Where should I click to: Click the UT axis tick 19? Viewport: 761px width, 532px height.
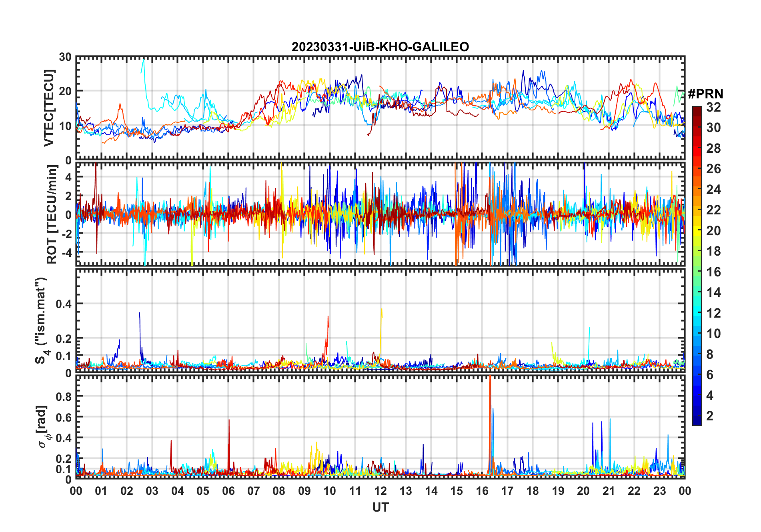558,491
